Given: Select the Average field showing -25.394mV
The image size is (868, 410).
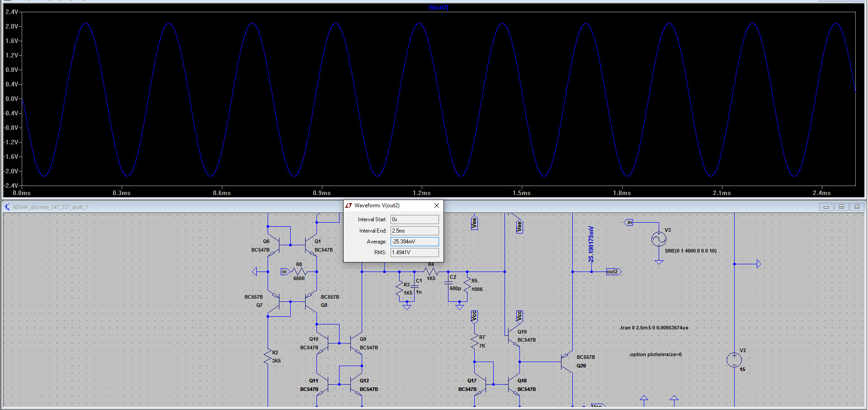Looking at the screenshot, I should pos(415,242).
